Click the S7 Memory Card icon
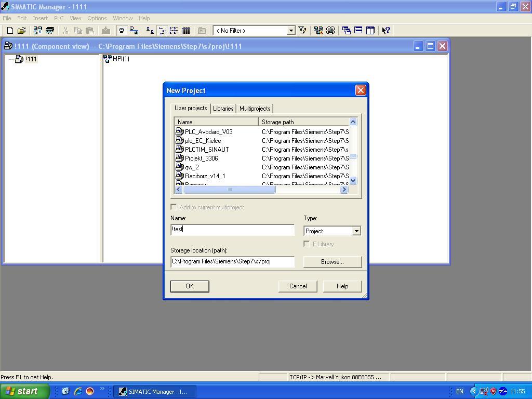Viewport: 532px width, 399px height. click(49, 31)
